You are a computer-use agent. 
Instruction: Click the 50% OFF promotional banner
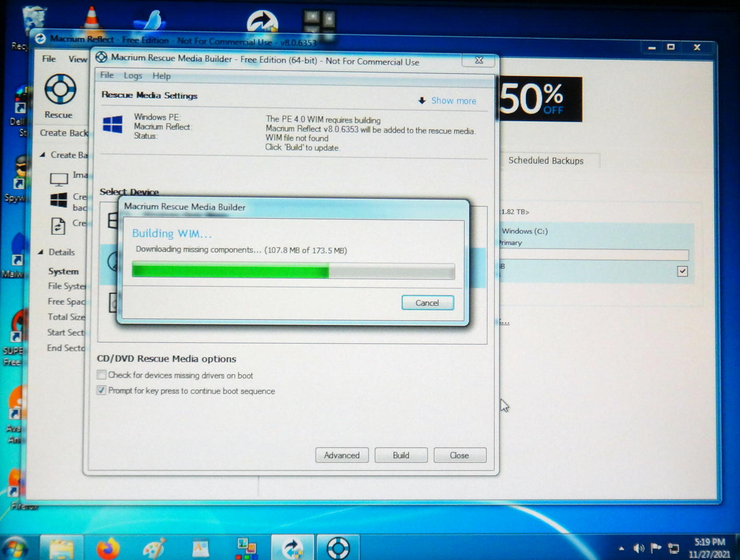(541, 99)
